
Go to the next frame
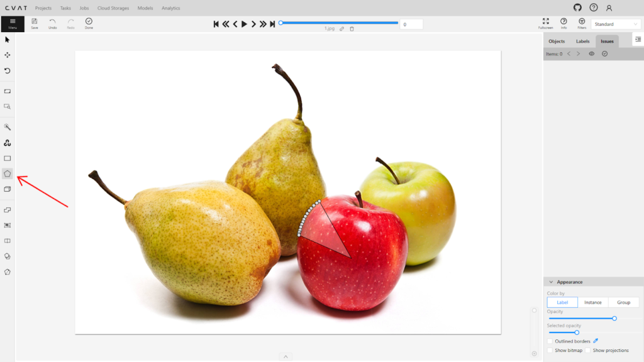pos(253,25)
